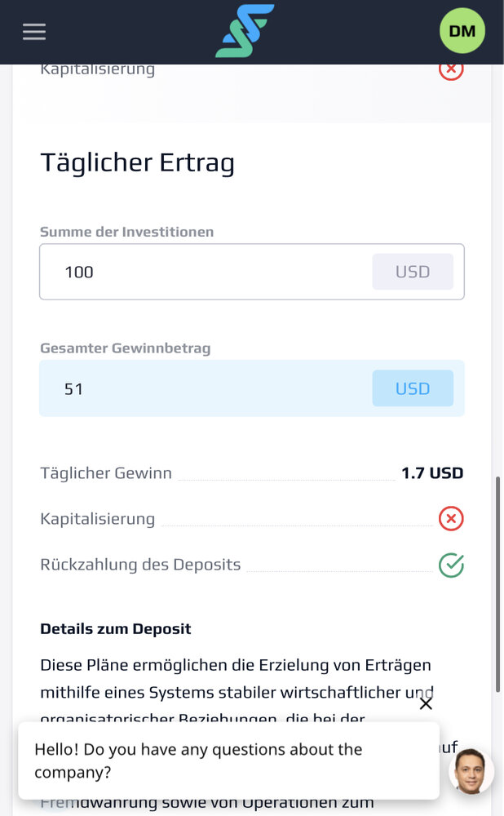The height and width of the screenshot is (816, 504).
Task: Click the USD currency badge in the investment field
Action: pos(413,272)
